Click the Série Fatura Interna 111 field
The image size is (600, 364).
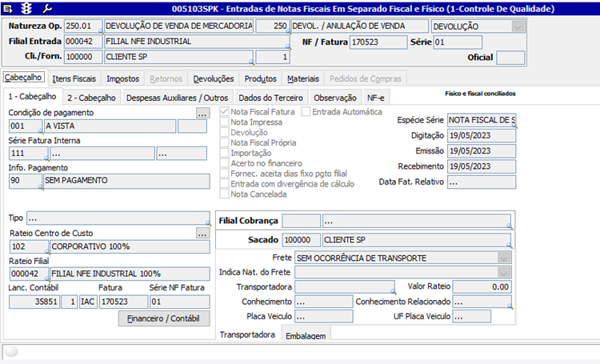[x=28, y=153]
